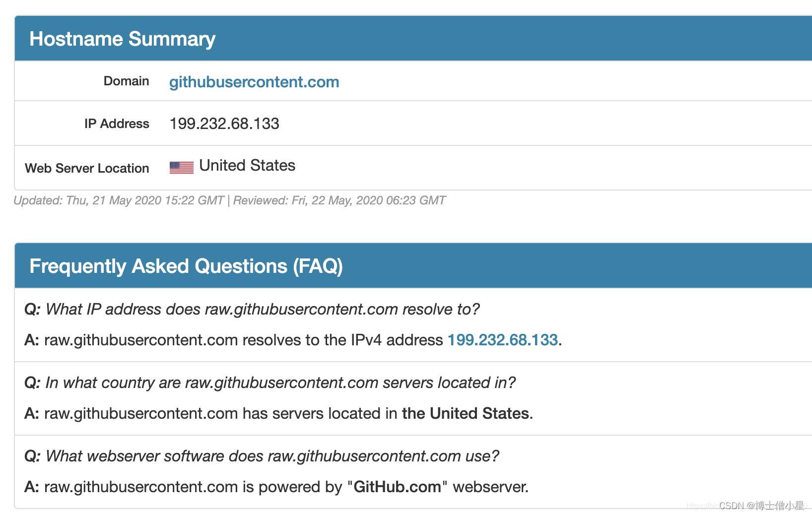Click the blue 199.232.68.133 link in the FAQ
Viewport: 812px width, 515px height.
(x=502, y=340)
